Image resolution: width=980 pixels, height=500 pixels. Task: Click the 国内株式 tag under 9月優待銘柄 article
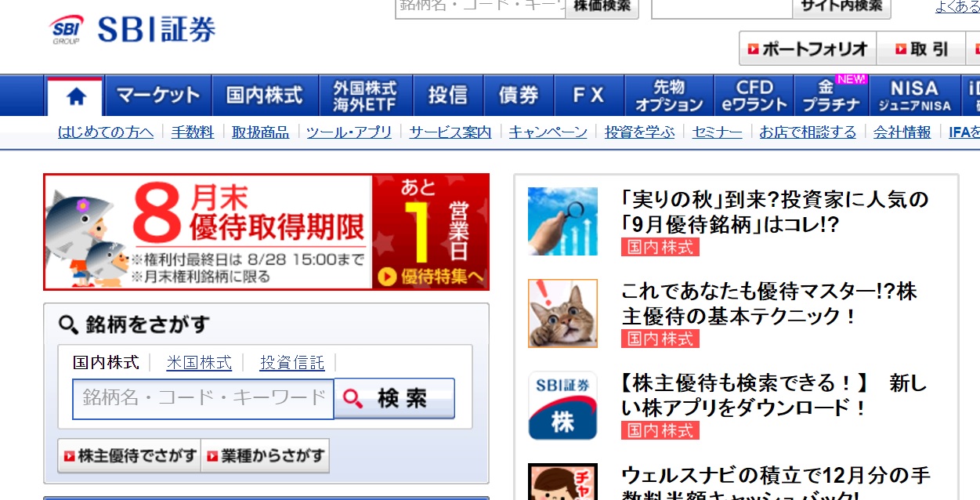pos(660,247)
